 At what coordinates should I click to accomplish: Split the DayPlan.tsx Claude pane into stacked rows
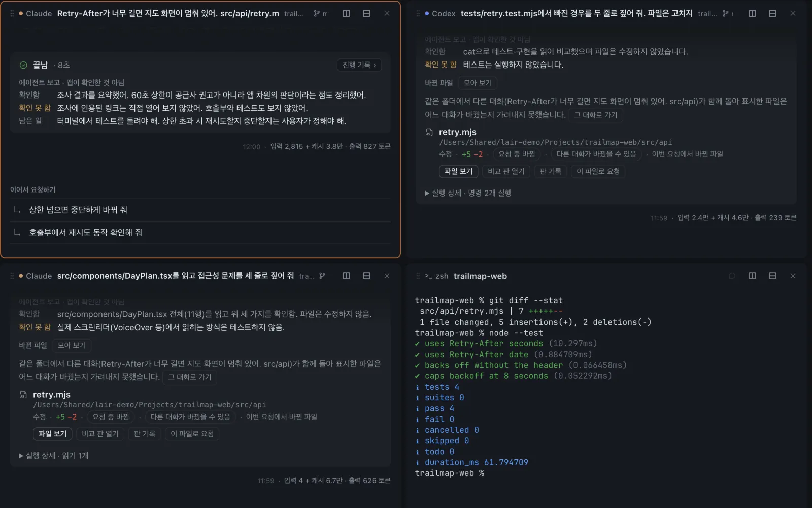pos(366,276)
